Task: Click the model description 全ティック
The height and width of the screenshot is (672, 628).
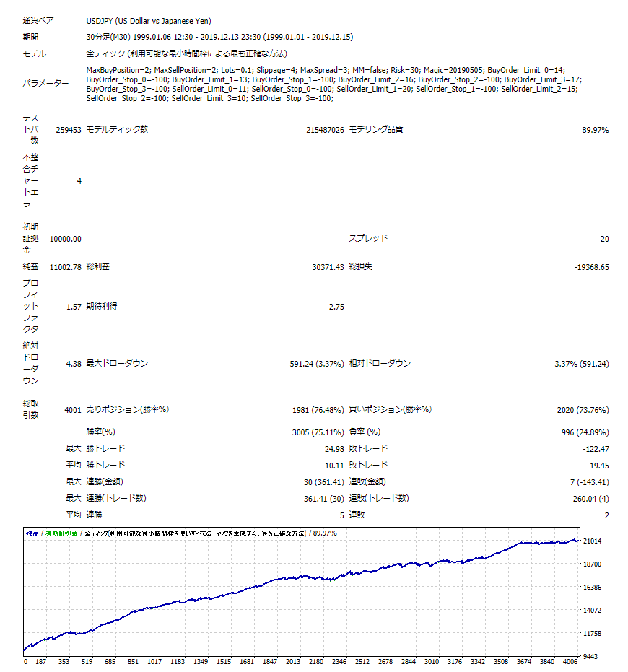Action: [x=186, y=53]
